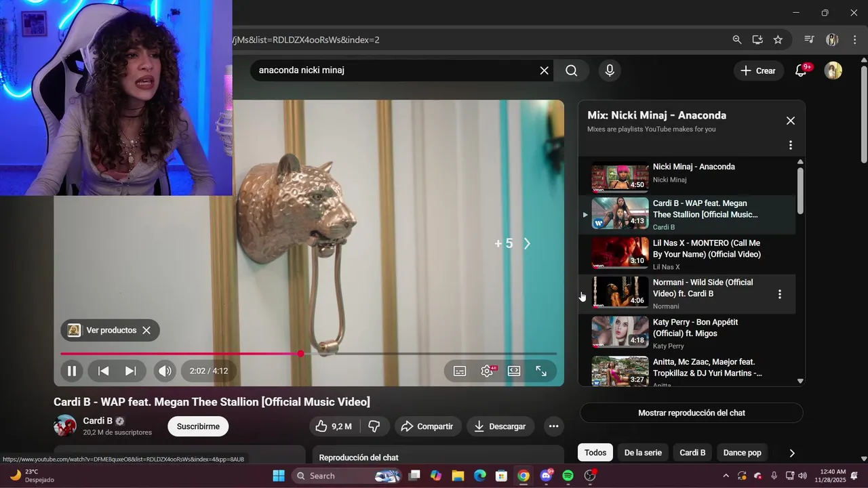
Task: Dislike the video
Action: point(374,426)
